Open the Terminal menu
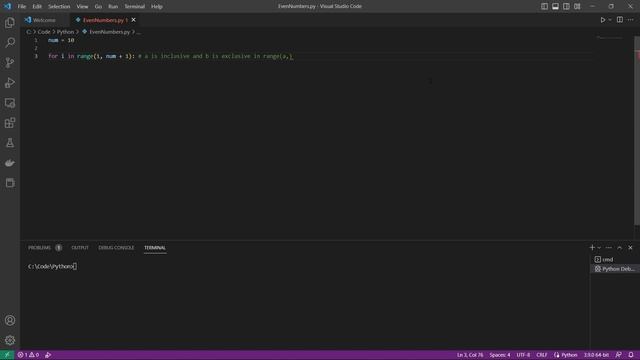The width and height of the screenshot is (640, 360). point(135,7)
